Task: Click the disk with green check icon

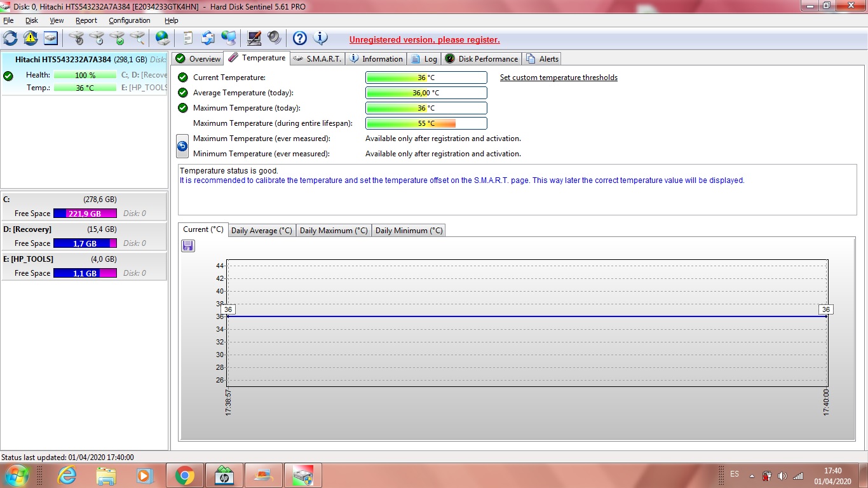Action: coord(118,38)
